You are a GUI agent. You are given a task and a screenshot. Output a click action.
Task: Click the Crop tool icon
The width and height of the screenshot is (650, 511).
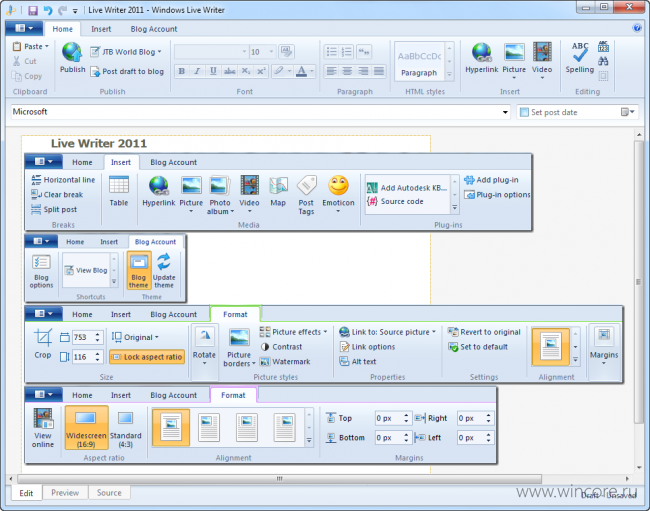click(43, 337)
